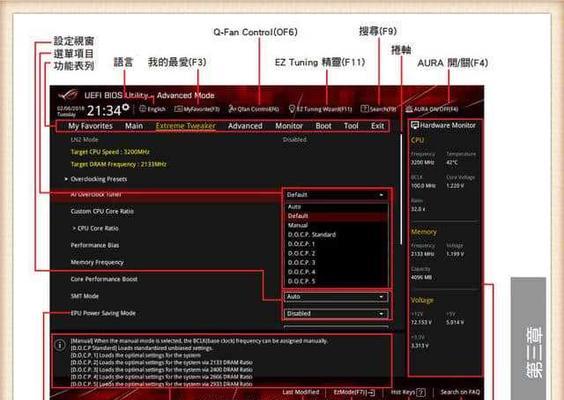Switch to EzMode(F7)
564x400 pixels.
[354, 392]
